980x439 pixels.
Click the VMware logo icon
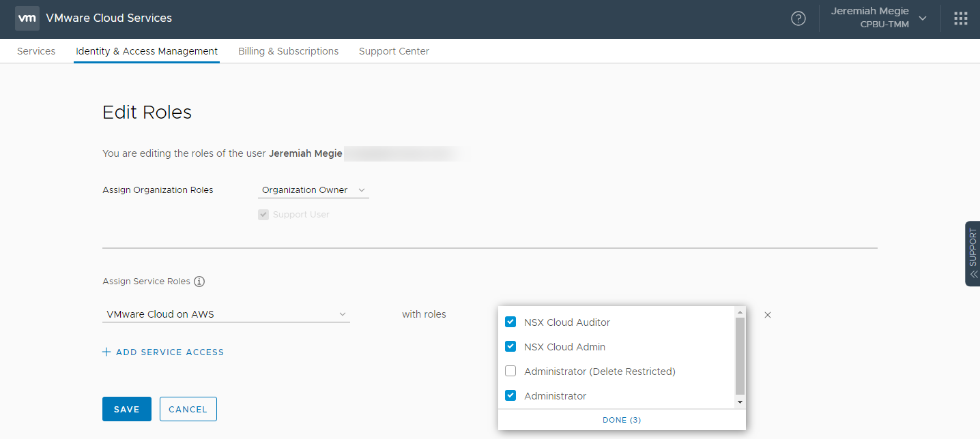[x=27, y=18]
